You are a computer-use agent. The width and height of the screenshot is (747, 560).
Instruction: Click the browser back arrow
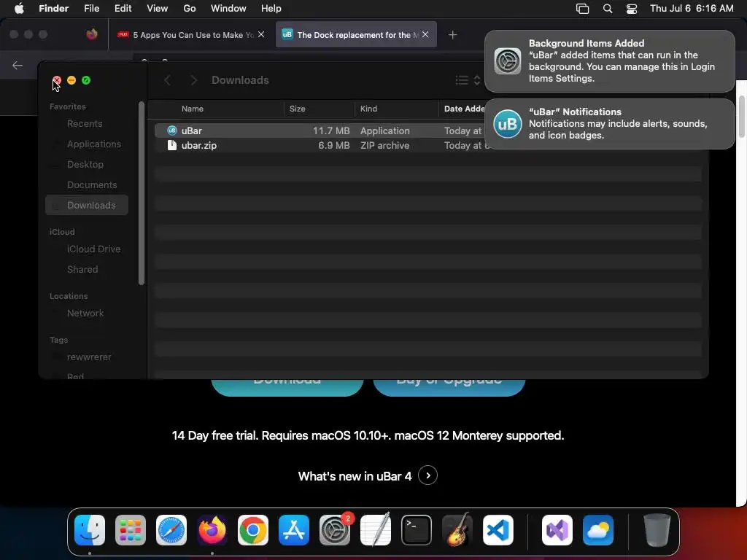coord(18,65)
